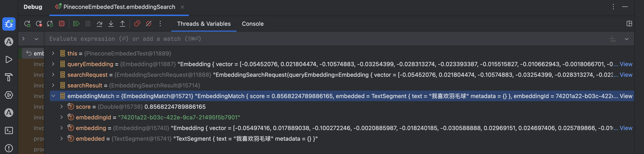Click the Step Out icon
Viewport: 644px width, 154px height.
122,24
